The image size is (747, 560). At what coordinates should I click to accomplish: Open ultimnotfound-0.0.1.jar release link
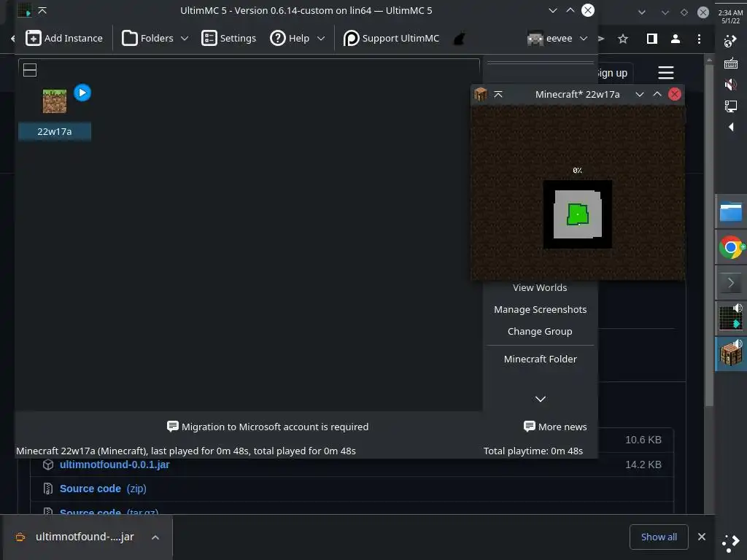[x=115, y=464]
